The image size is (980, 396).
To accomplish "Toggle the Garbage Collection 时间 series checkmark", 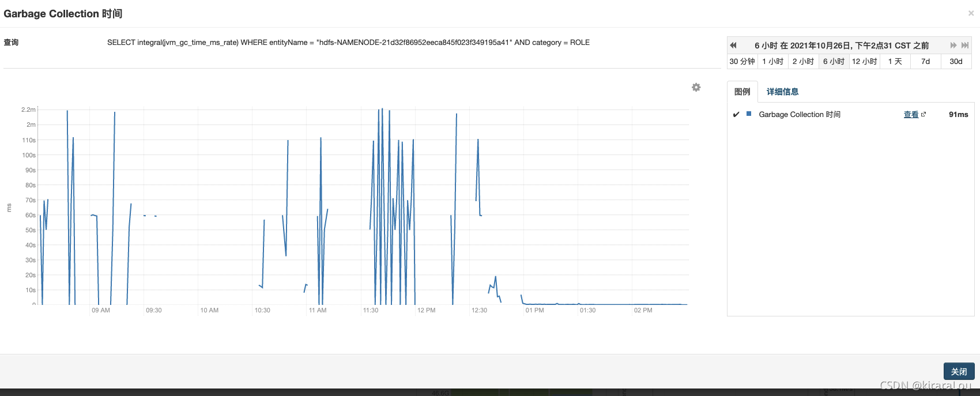I will pyautogui.click(x=736, y=115).
